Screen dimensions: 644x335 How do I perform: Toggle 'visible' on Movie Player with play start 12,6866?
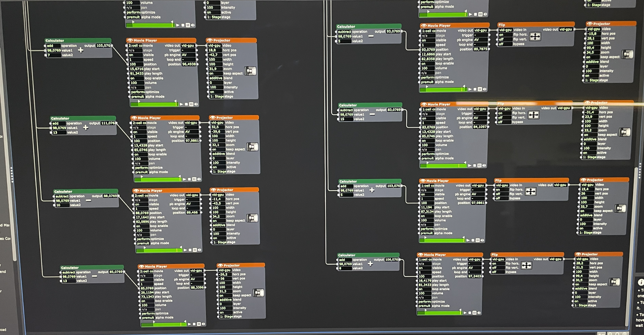[428, 40]
